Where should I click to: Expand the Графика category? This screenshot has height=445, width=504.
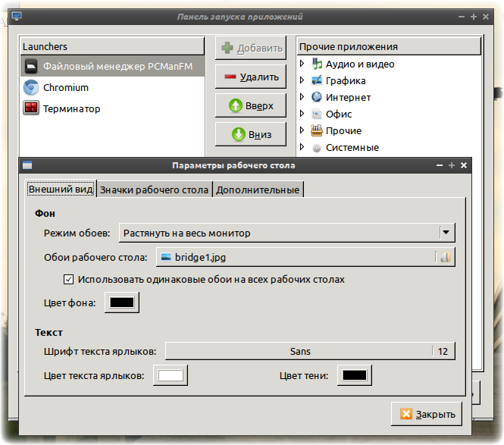coord(302,80)
